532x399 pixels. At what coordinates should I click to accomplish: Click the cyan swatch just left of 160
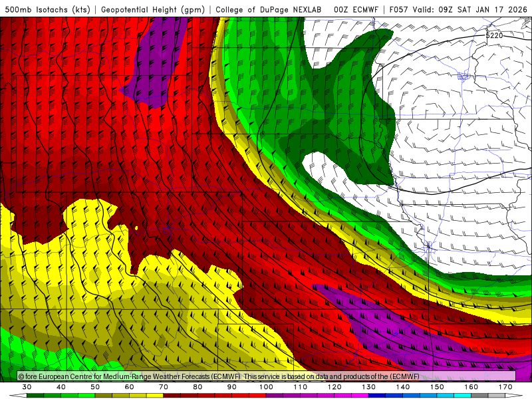point(462,396)
